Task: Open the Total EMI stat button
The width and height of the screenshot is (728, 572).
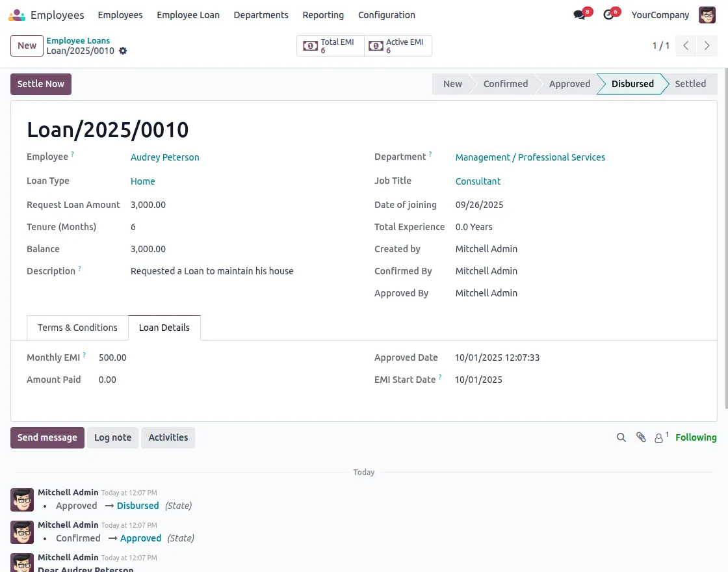Action: click(330, 45)
